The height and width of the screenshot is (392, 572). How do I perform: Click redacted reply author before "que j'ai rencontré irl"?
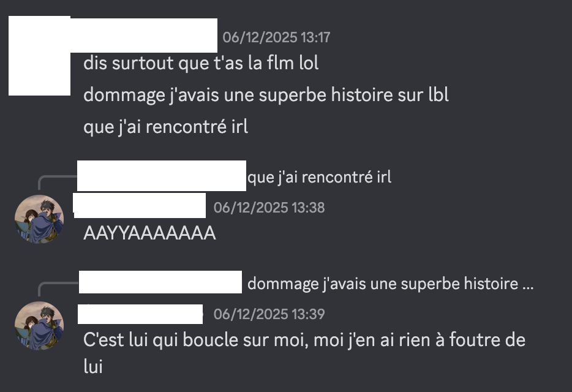(x=162, y=176)
